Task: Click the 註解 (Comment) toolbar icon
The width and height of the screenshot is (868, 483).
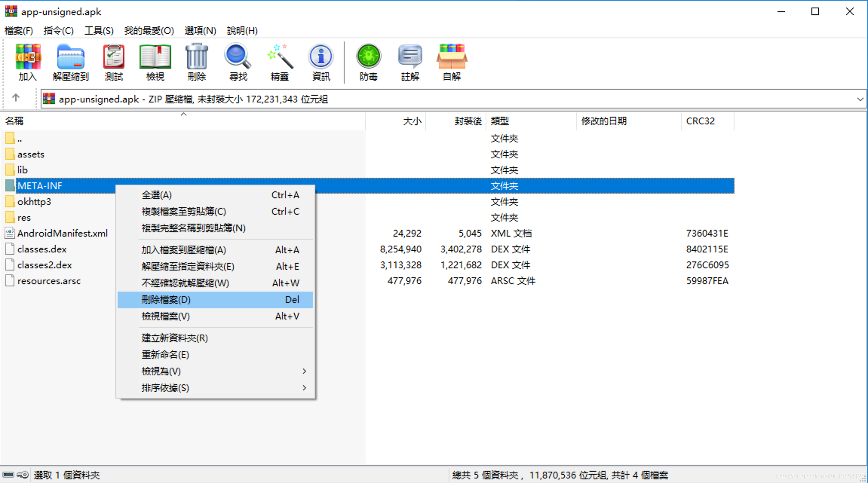Action: (410, 61)
